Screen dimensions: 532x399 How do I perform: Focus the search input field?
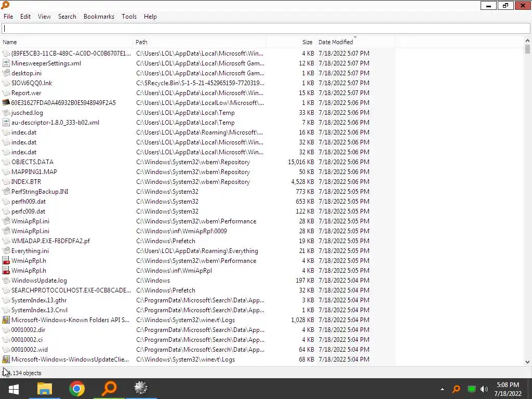tap(265, 29)
